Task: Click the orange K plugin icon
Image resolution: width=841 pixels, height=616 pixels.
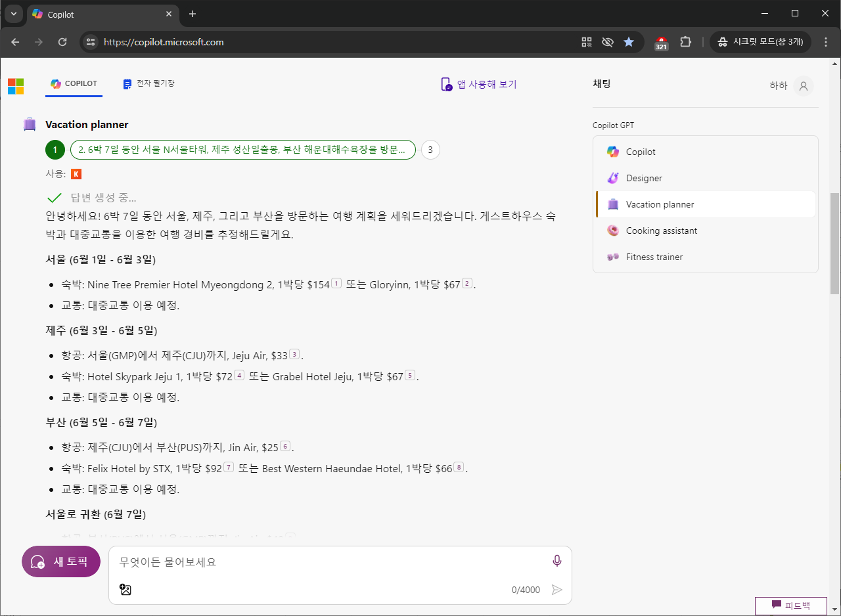Action: point(76,174)
